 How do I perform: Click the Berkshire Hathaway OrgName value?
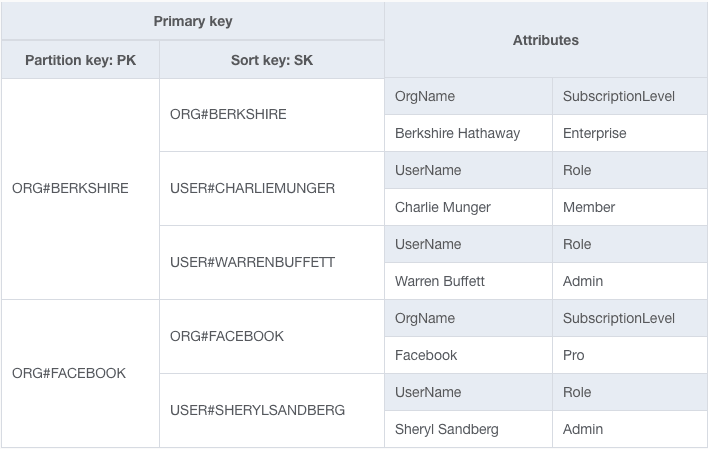[457, 133]
